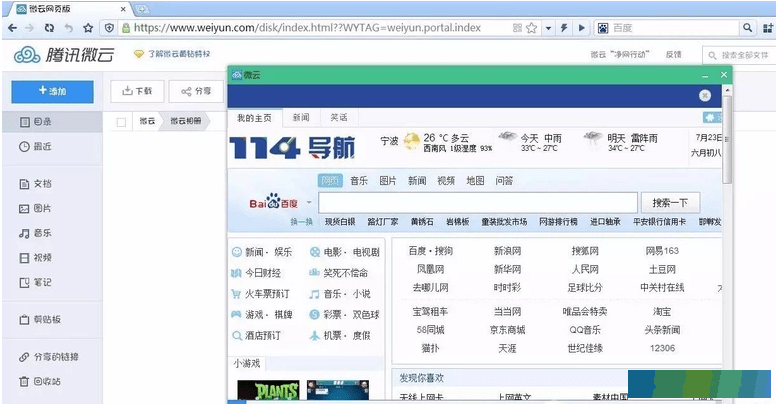Click the 腾讯微云 logo

click(64, 54)
